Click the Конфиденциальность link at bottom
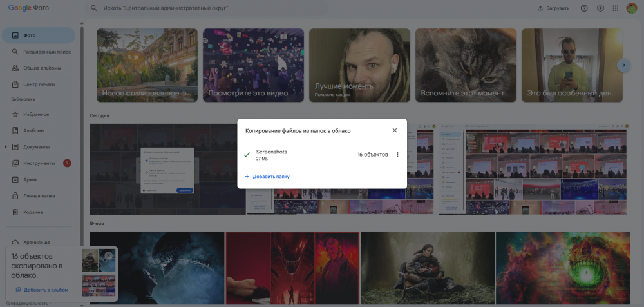Image resolution: width=644 pixels, height=307 pixels. [x=26, y=304]
